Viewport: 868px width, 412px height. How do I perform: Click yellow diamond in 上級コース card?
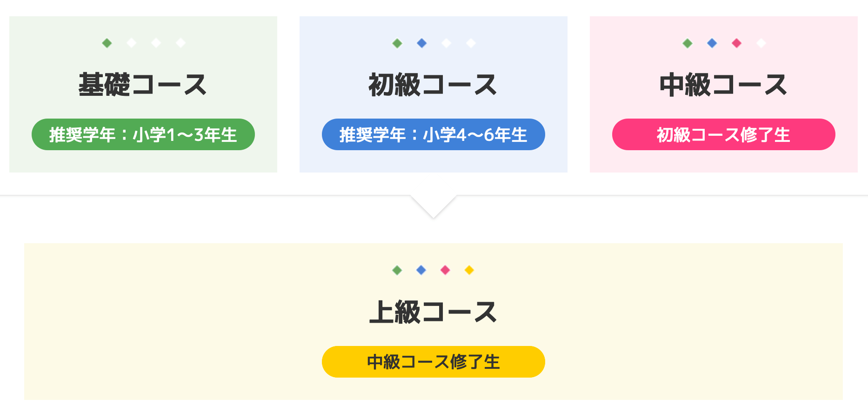pyautogui.click(x=469, y=270)
